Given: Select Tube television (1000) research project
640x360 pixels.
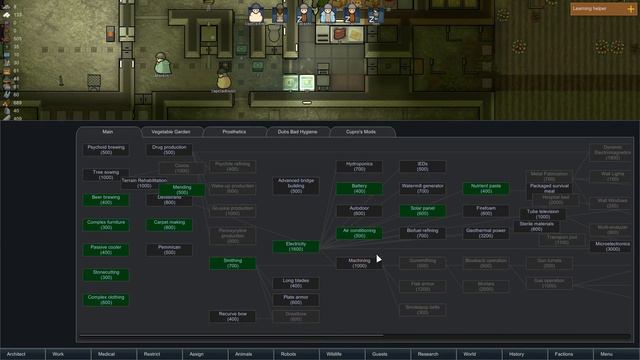Looking at the screenshot, I should coord(543,214).
